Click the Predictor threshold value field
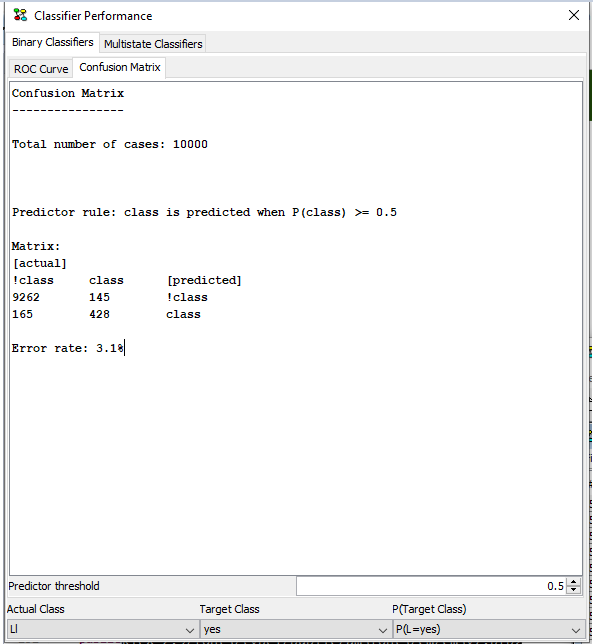 tap(431, 586)
